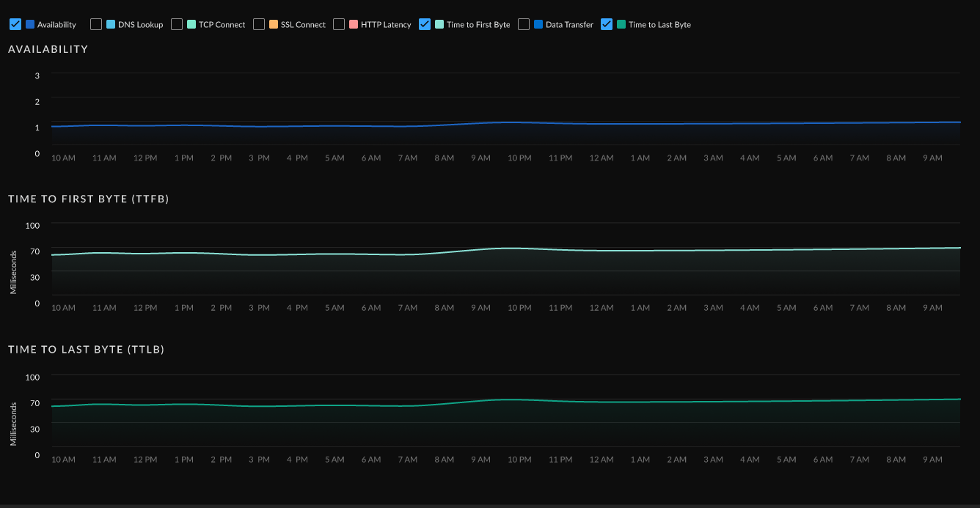Image resolution: width=980 pixels, height=508 pixels.
Task: Click the 'Time to Last Byte' legend label
Action: 659,25
